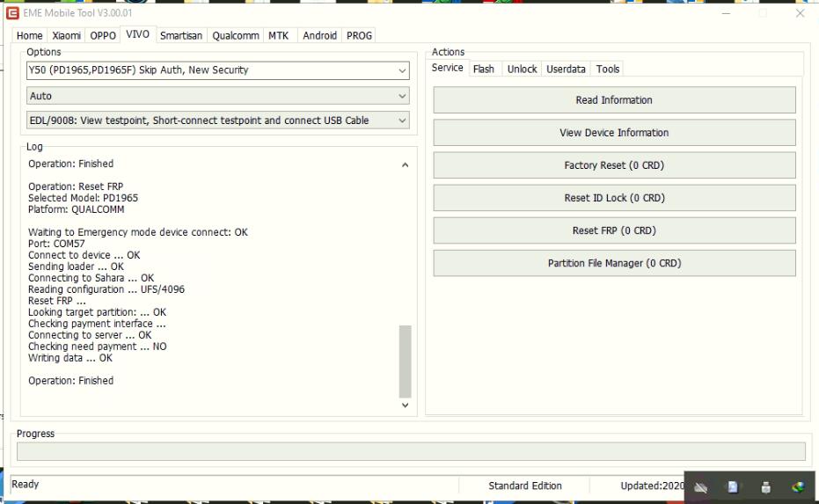Click the crossed-out cloud tray icon

(701, 488)
